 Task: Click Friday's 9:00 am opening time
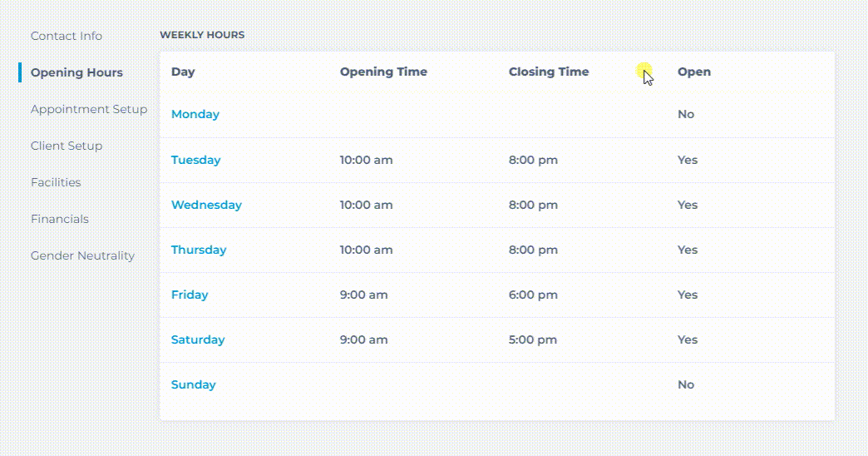[363, 295]
